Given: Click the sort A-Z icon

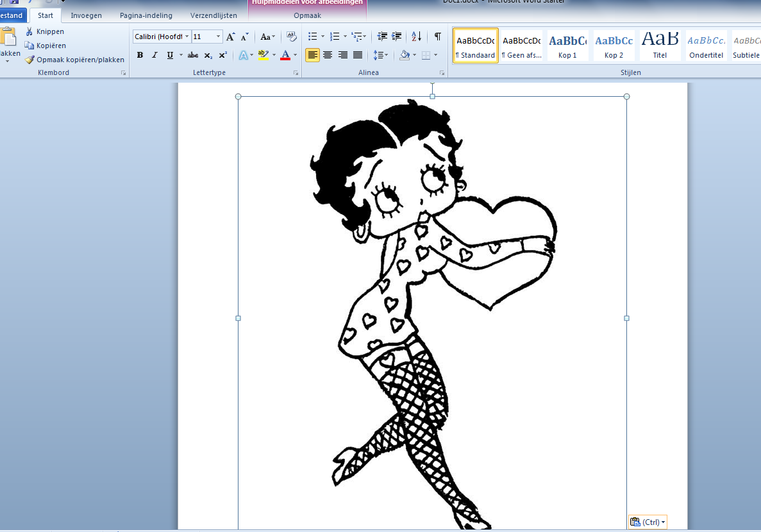Looking at the screenshot, I should pos(417,37).
